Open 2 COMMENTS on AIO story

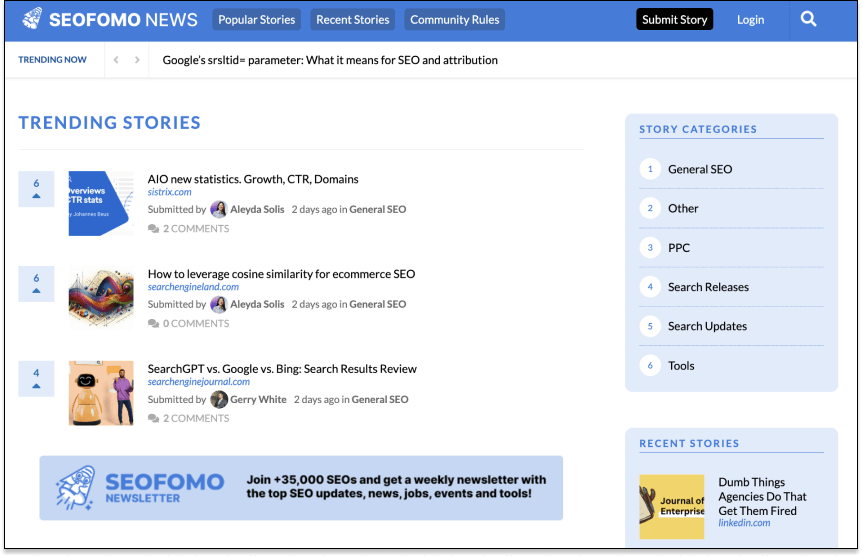pyautogui.click(x=196, y=229)
